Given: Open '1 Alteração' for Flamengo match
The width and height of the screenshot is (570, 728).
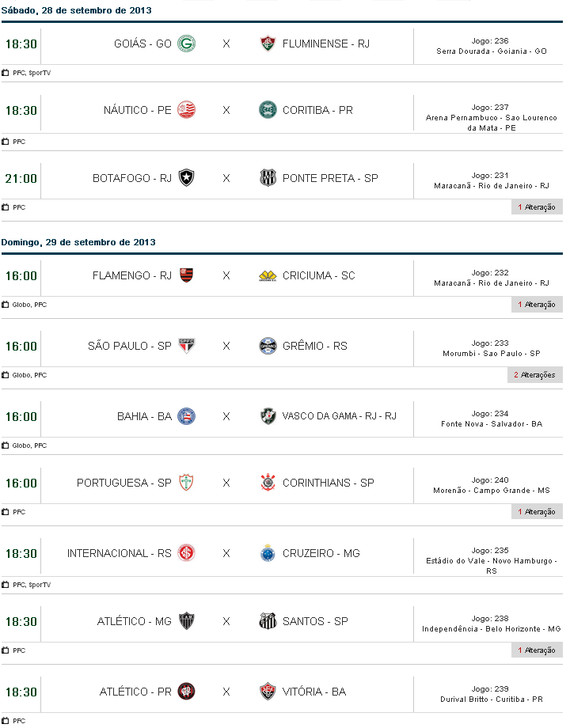Looking at the screenshot, I should coord(536,305).
